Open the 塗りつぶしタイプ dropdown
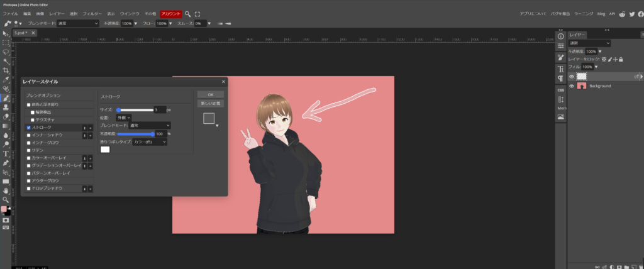 150,142
